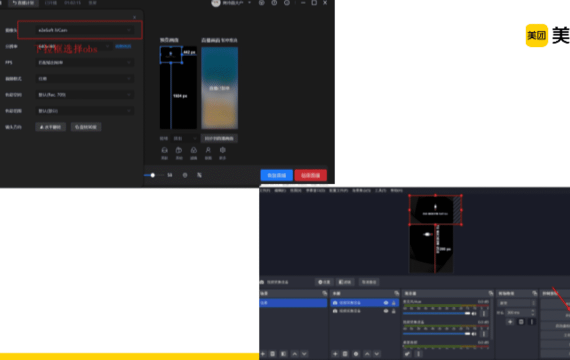Toggle visibility eye of the selected source

[386, 303]
